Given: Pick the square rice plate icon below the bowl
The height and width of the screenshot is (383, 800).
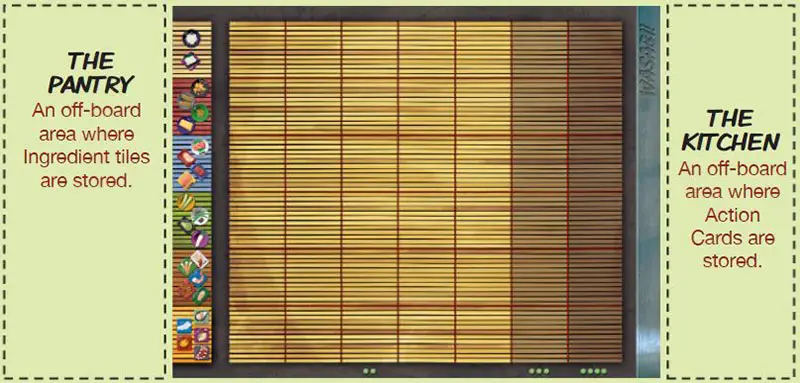Looking at the screenshot, I should point(190,61).
